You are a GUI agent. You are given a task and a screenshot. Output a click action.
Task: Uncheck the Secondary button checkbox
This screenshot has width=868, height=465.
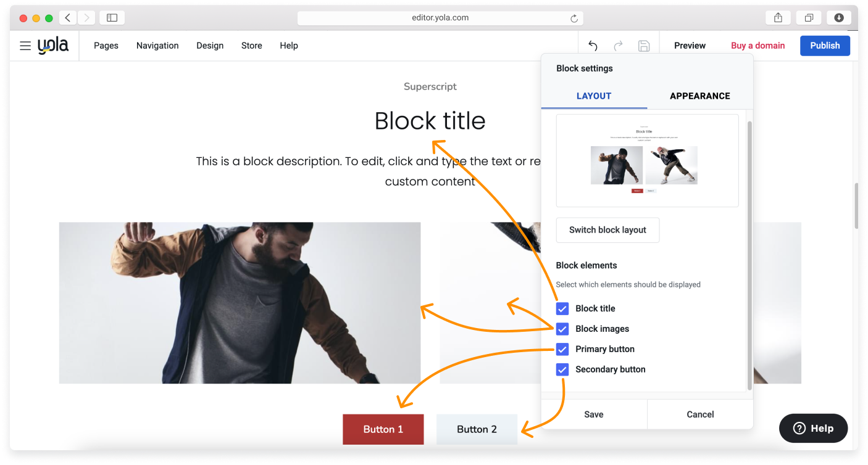tap(562, 369)
